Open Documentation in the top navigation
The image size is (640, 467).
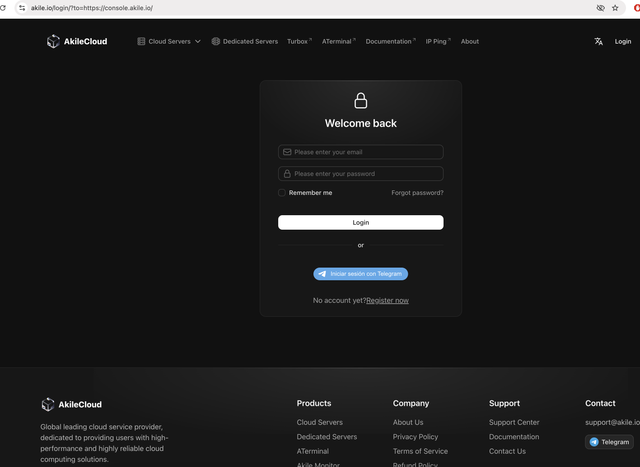tap(390, 41)
